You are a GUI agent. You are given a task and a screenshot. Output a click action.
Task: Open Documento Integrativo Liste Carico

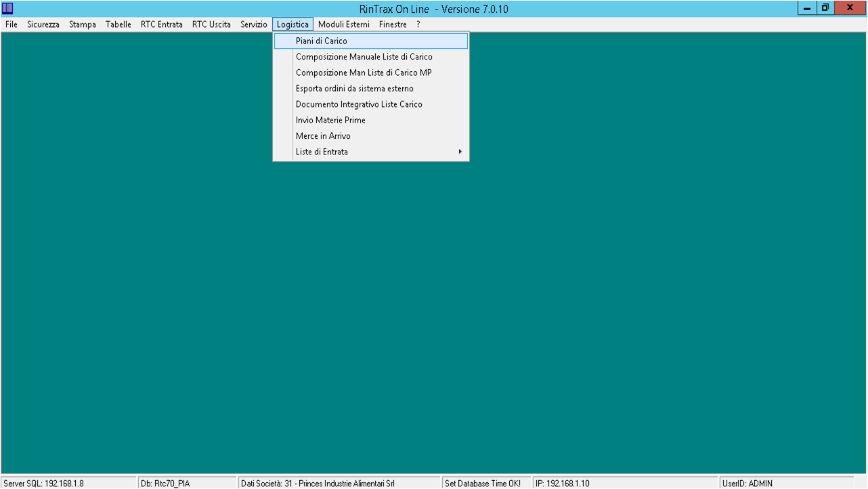(371, 104)
